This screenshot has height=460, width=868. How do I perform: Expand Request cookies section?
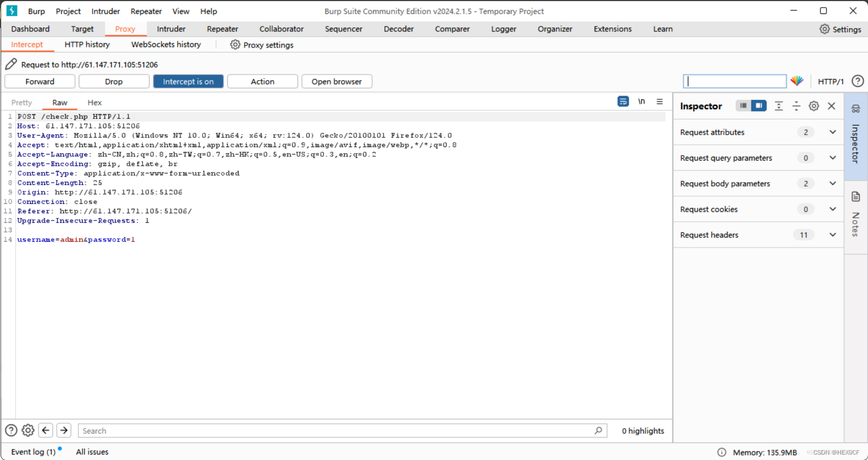pyautogui.click(x=832, y=209)
